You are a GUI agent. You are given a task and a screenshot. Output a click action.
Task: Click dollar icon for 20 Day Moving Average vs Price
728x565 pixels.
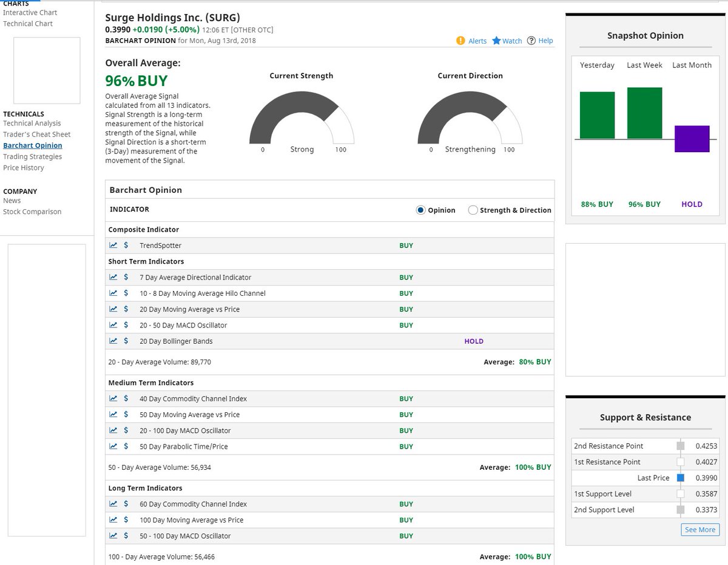tap(126, 309)
